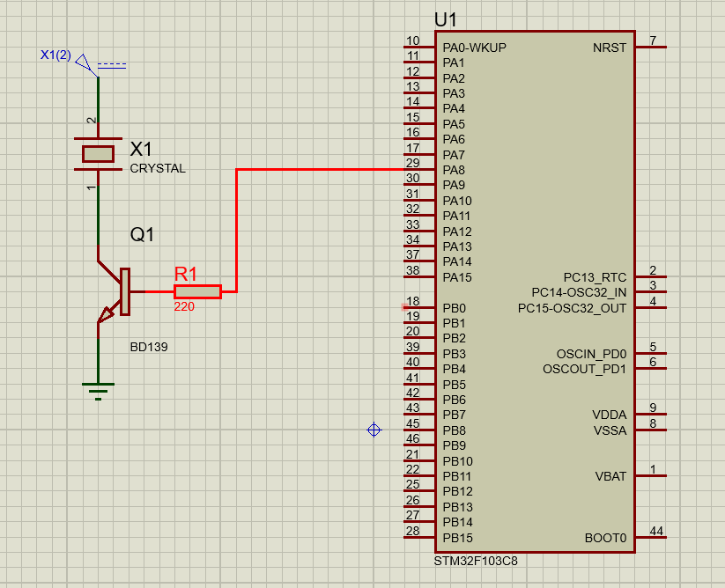725x588 pixels.
Task: Click the PC15-OSC32_OUT pin 4 line
Action: 650,307
